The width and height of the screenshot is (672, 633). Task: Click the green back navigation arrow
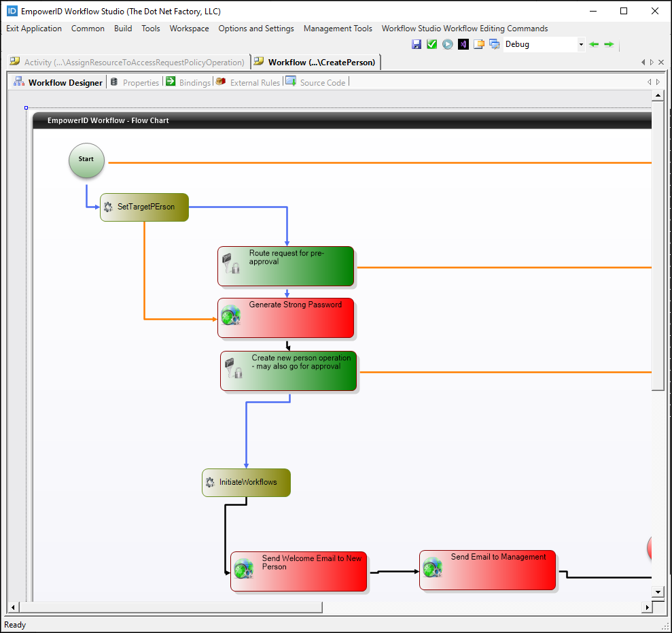(x=594, y=44)
